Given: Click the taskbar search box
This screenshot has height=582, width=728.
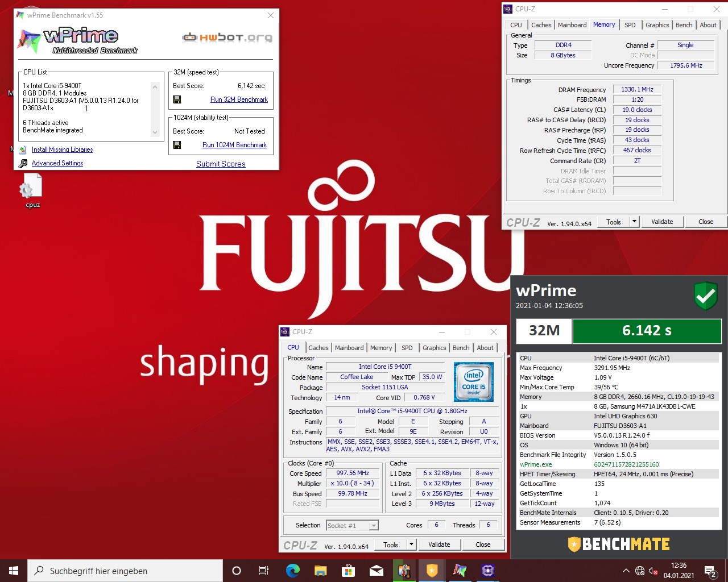Looking at the screenshot, I should pyautogui.click(x=125, y=571).
